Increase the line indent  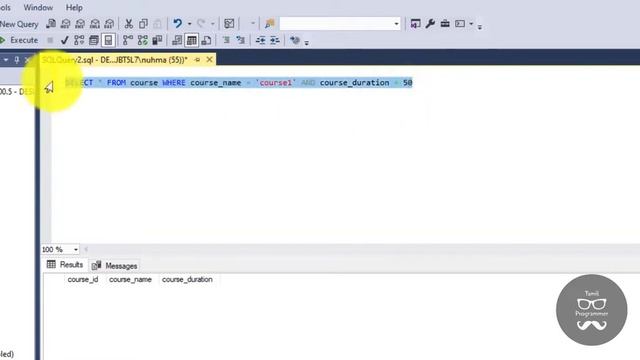point(275,40)
